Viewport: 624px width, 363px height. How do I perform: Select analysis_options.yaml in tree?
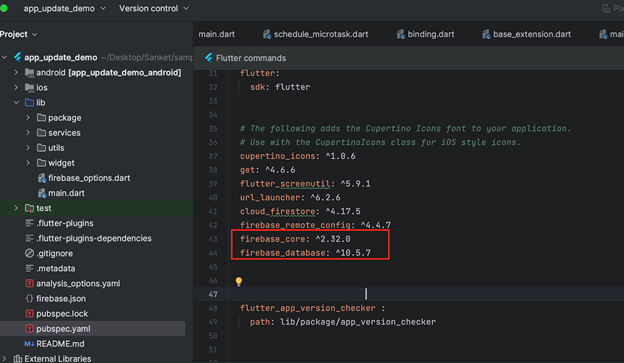78,284
